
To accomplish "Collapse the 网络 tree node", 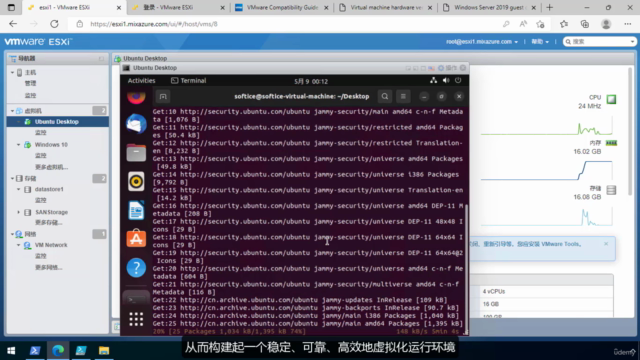I will pos(12,234).
